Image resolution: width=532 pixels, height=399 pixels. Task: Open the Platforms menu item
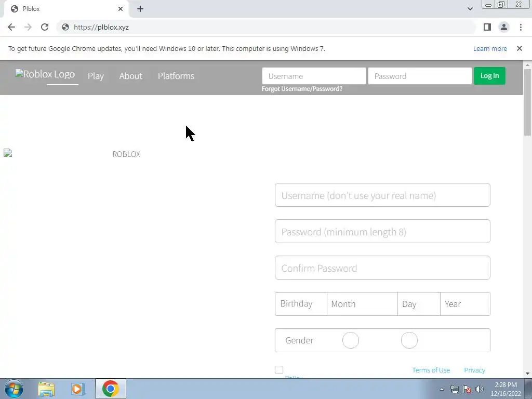click(x=176, y=76)
